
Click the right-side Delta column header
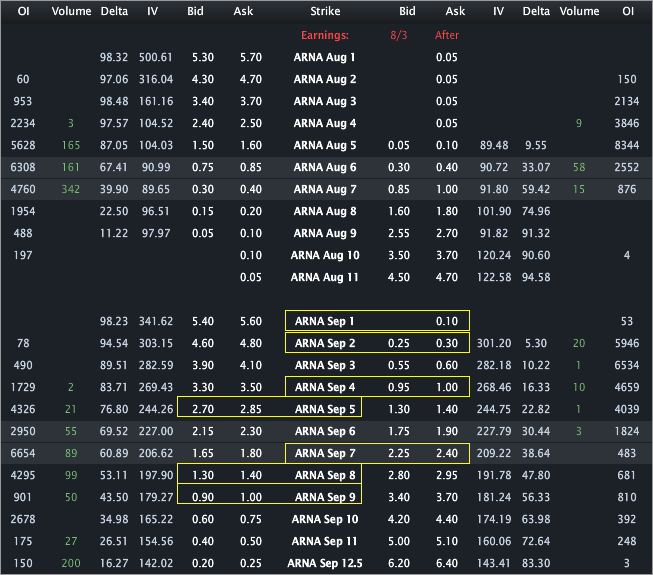[536, 11]
